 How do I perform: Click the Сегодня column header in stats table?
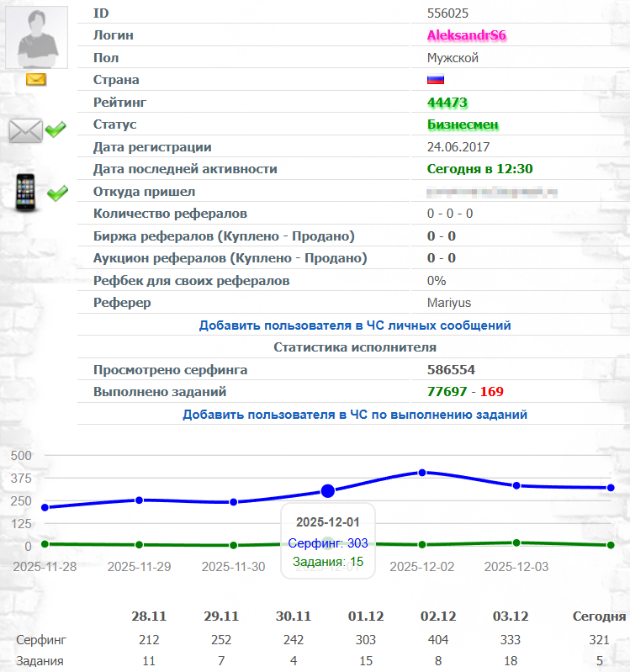click(599, 616)
